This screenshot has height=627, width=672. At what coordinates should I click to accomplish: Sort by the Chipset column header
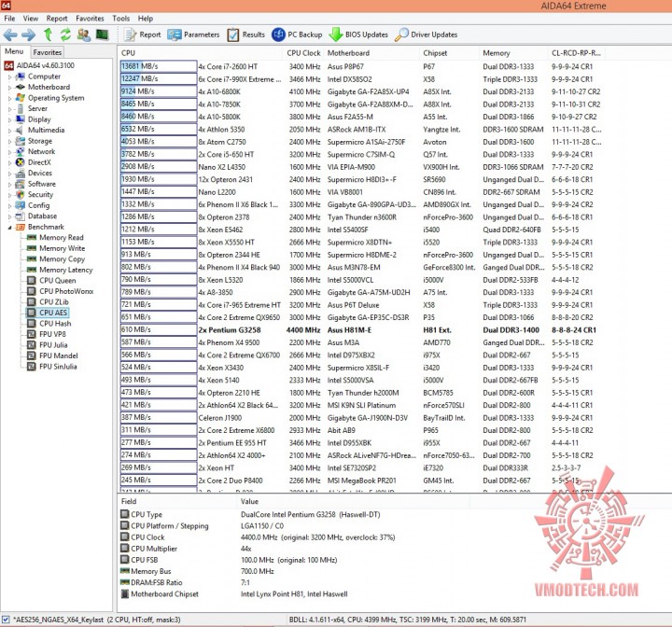(450, 53)
